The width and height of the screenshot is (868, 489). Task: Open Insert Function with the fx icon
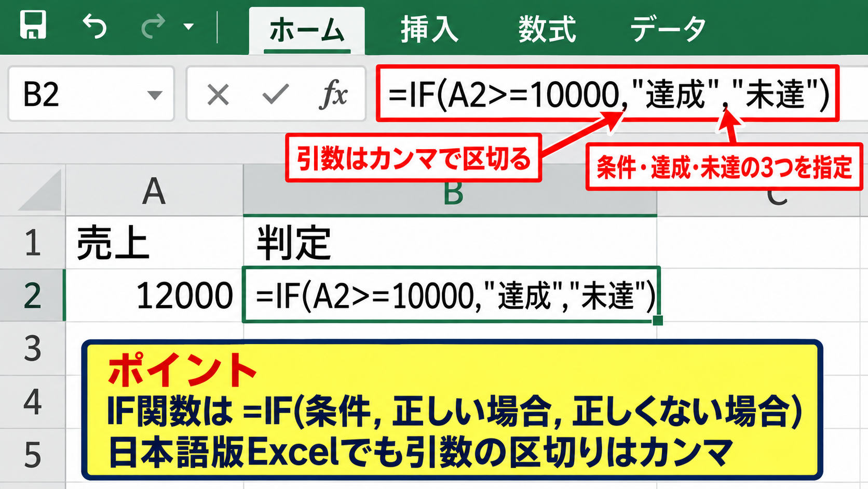[x=333, y=95]
